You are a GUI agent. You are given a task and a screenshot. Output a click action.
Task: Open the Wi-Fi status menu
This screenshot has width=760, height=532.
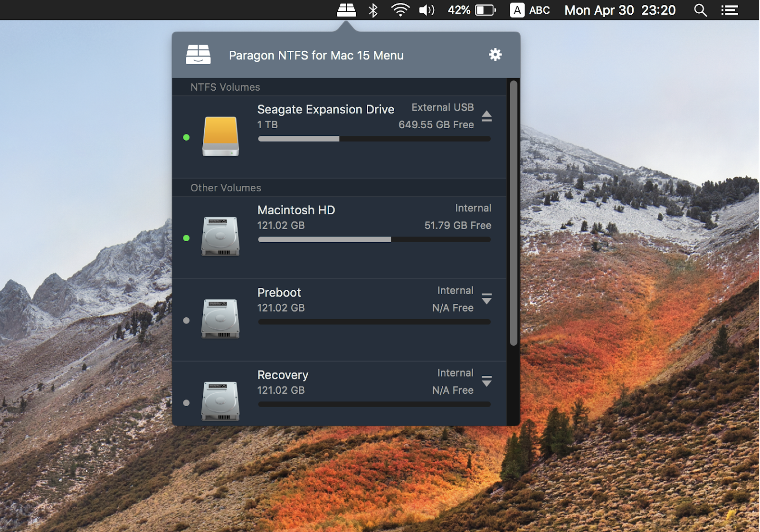400,10
